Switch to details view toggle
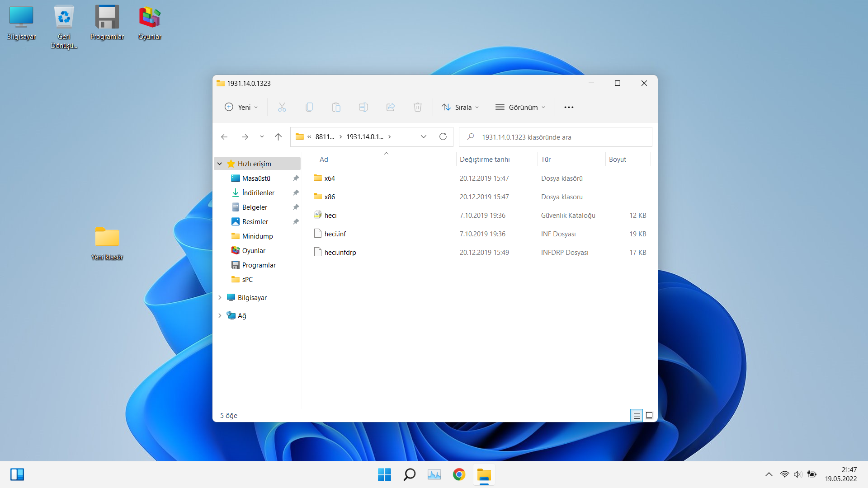This screenshot has width=868, height=488. 637,415
